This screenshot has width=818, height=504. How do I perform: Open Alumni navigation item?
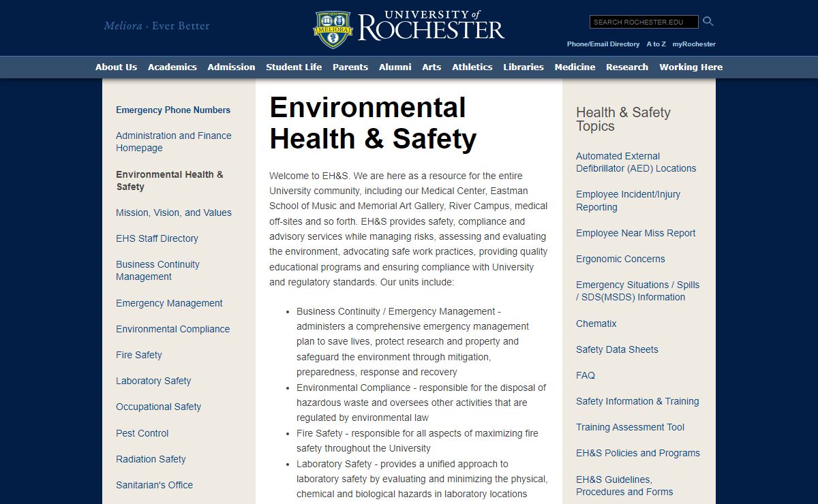395,67
